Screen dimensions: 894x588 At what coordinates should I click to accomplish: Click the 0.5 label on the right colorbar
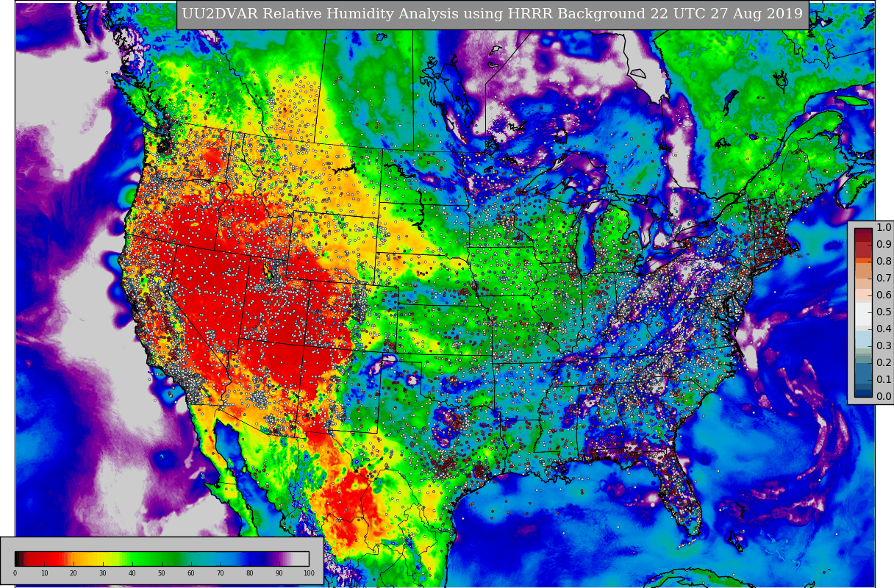point(884,312)
